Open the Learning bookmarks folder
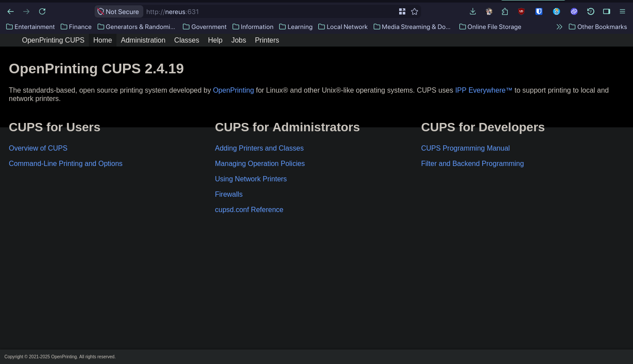Image resolution: width=633 pixels, height=364 pixels. pyautogui.click(x=296, y=27)
